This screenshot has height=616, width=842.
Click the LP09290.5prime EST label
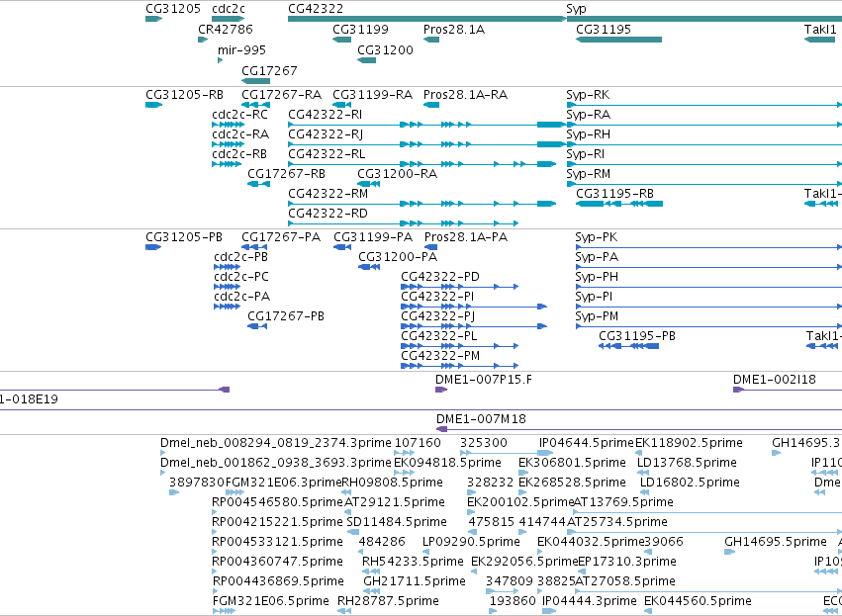point(472,542)
